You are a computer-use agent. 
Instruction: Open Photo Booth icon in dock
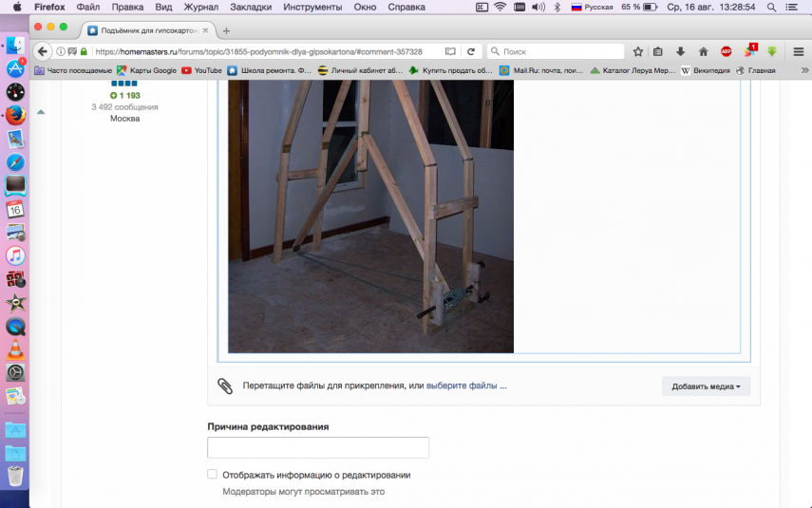click(x=15, y=279)
